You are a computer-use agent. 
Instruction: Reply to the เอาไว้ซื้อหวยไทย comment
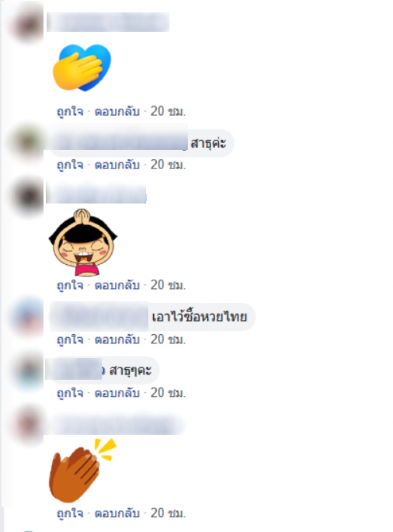(x=117, y=339)
